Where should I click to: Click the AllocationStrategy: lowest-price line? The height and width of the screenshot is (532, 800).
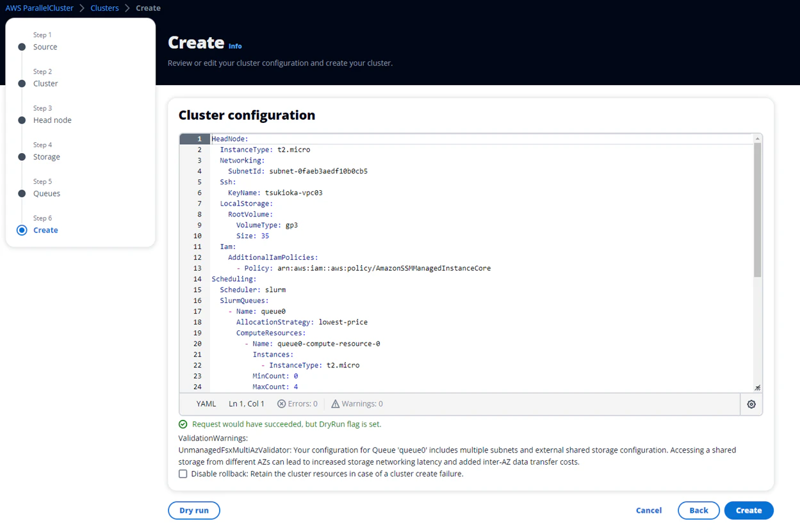302,322
